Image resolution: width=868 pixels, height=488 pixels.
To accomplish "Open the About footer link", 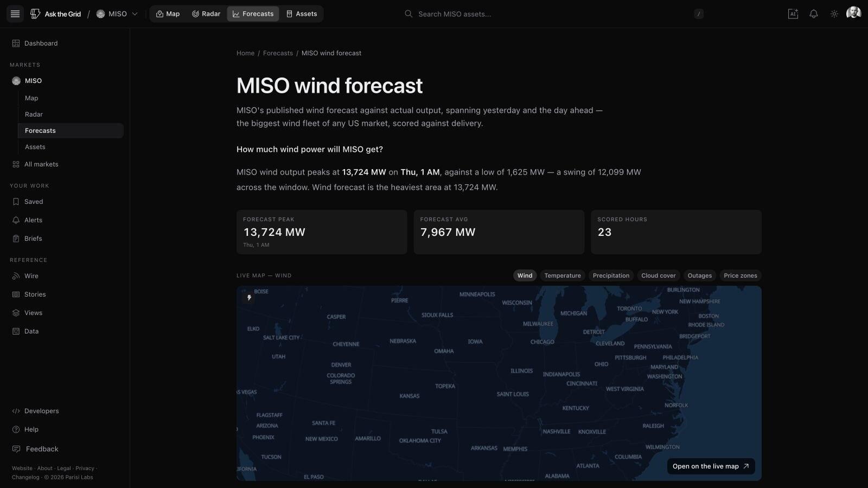I will tap(45, 468).
